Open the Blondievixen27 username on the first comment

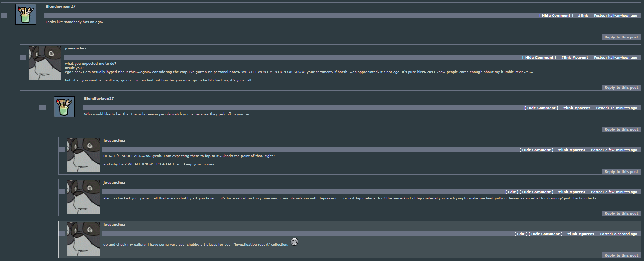pyautogui.click(x=60, y=7)
